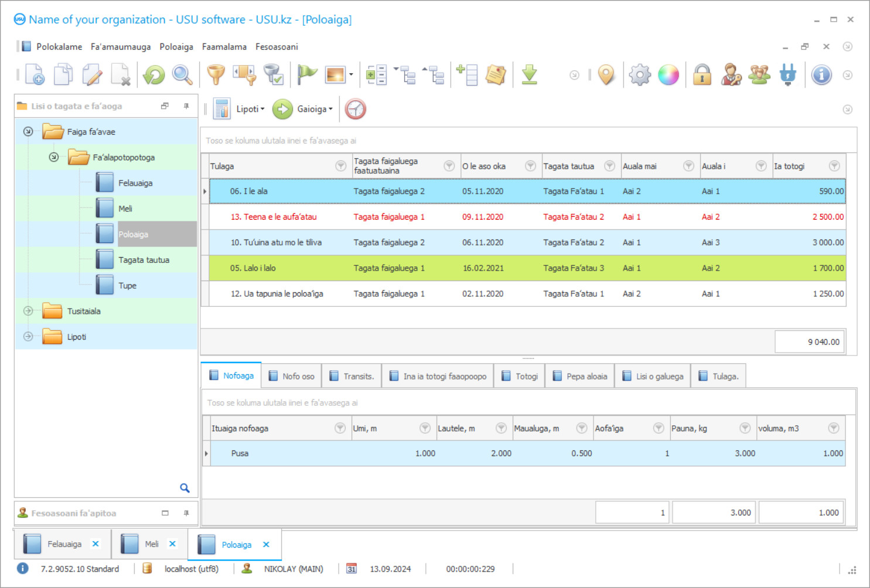This screenshot has height=588, width=870.
Task: Click the user group icon
Action: pos(759,74)
